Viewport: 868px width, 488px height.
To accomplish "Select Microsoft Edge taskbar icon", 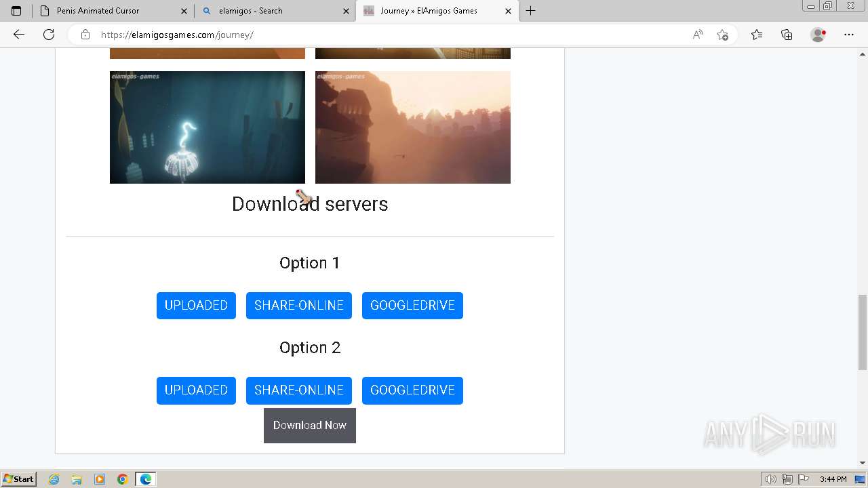I will click(x=146, y=479).
